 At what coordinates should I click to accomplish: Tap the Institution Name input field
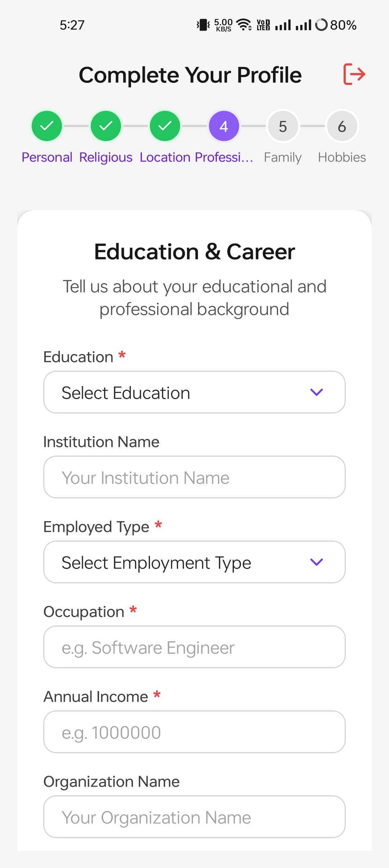coord(194,477)
